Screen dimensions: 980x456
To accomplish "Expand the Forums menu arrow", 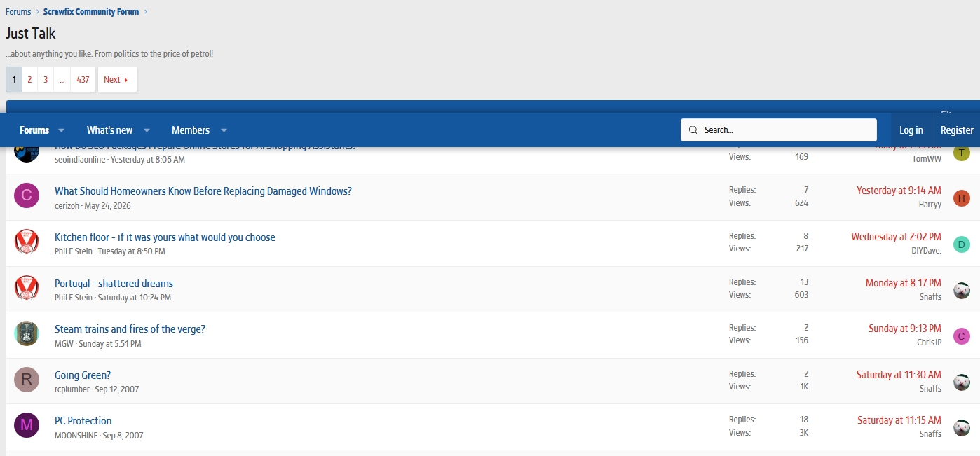I will pos(61,130).
